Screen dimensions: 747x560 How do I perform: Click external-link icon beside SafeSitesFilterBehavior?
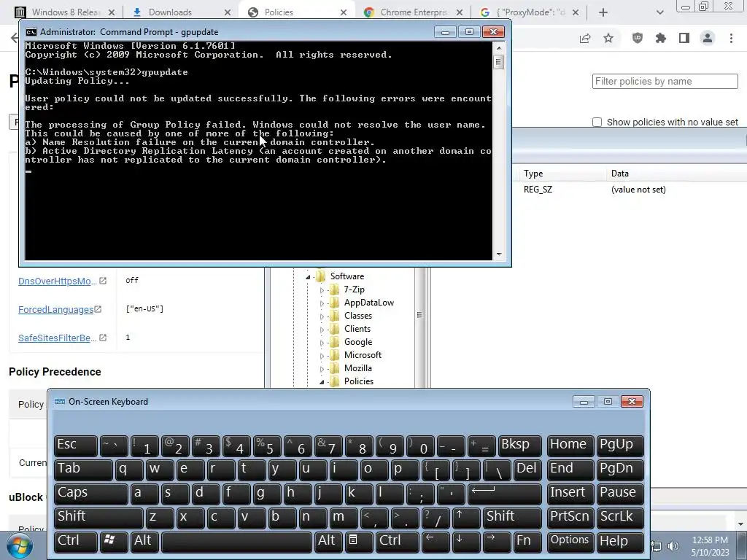(102, 338)
